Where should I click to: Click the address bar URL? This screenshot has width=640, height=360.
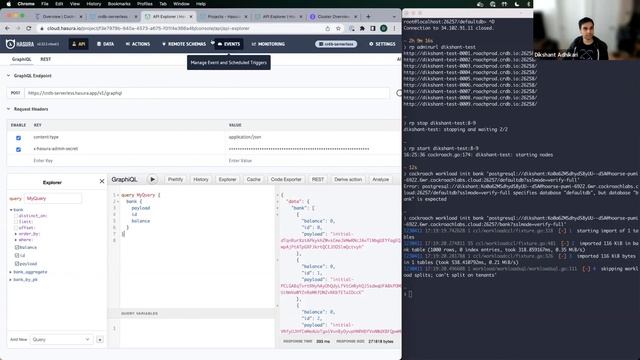(x=148, y=29)
